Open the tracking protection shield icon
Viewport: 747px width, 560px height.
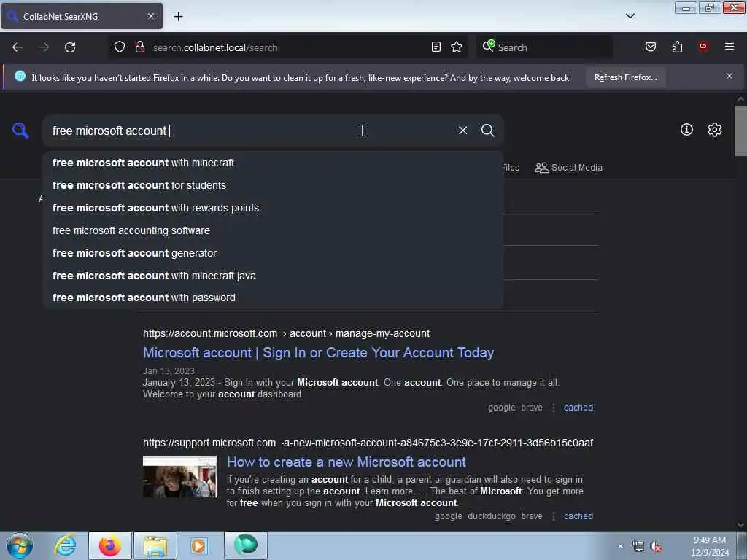pos(120,47)
